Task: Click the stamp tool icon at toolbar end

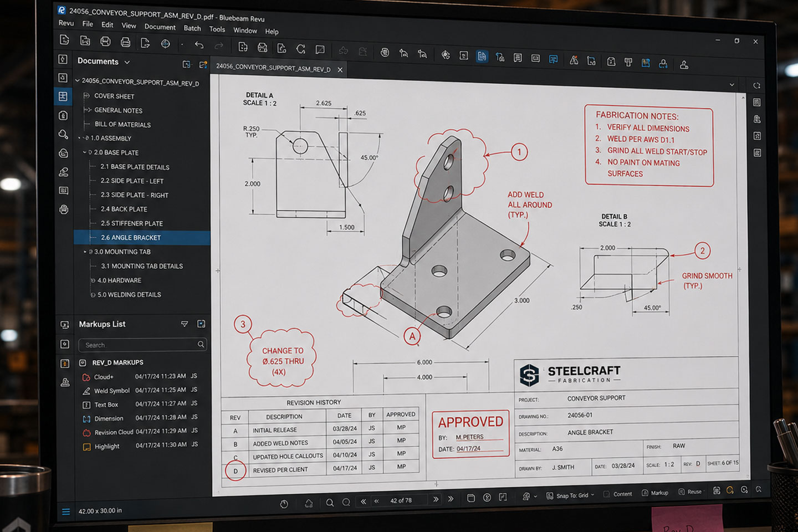Action: [x=684, y=65]
